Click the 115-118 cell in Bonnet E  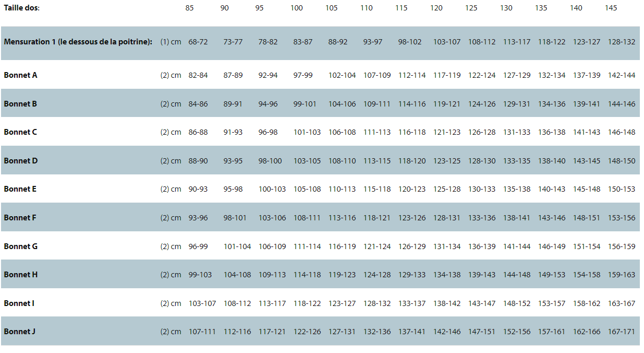click(x=377, y=189)
